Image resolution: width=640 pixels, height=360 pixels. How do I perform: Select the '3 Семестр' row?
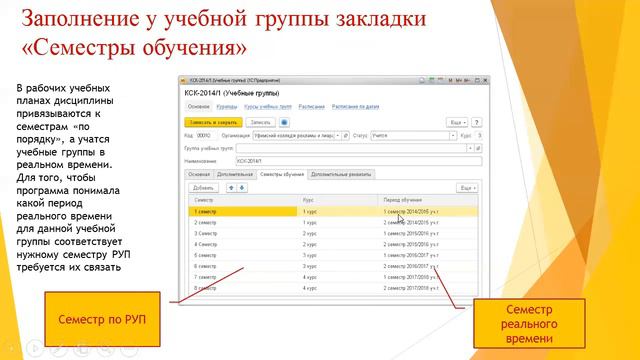click(333, 233)
